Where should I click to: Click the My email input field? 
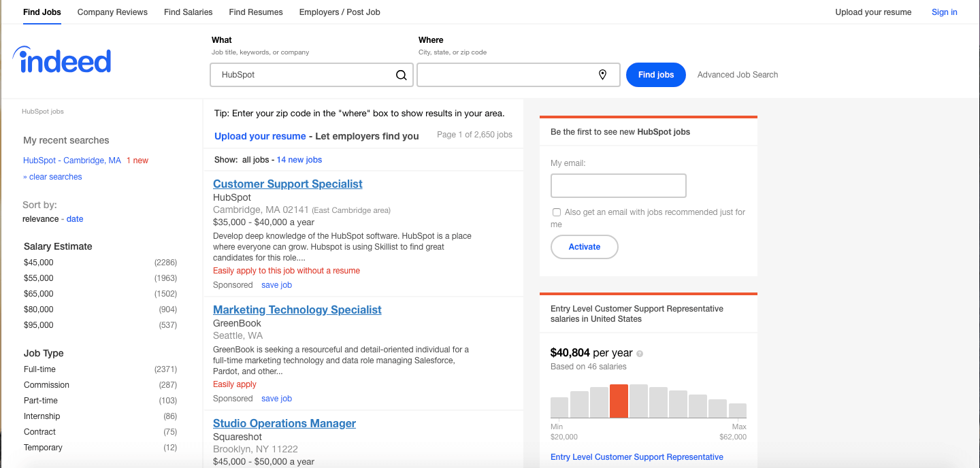(x=618, y=186)
